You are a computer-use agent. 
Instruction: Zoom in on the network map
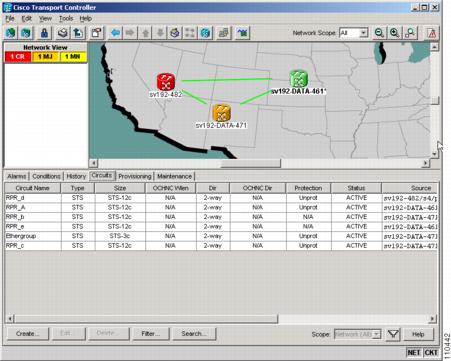pos(395,33)
